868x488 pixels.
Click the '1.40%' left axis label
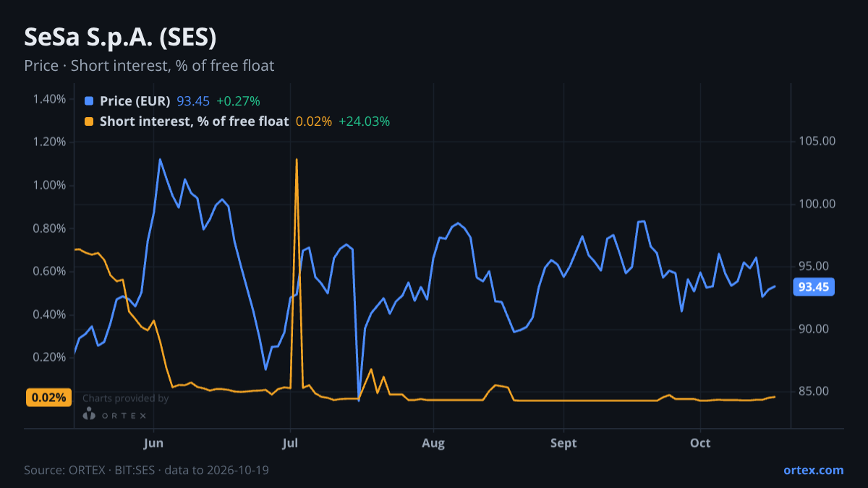click(x=49, y=98)
